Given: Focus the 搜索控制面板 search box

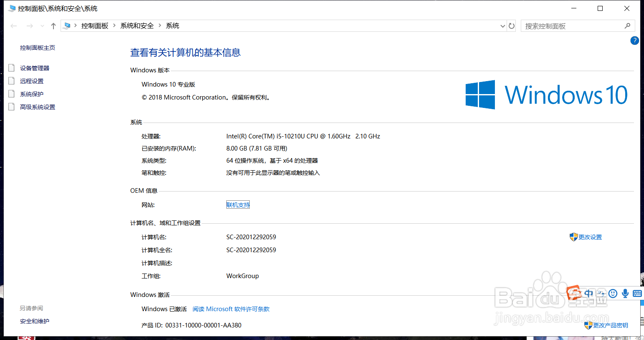Looking at the screenshot, I should pyautogui.click(x=578, y=26).
